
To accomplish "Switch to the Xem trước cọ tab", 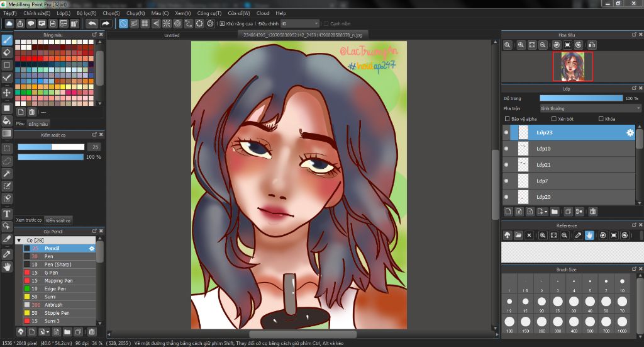I will [29, 220].
